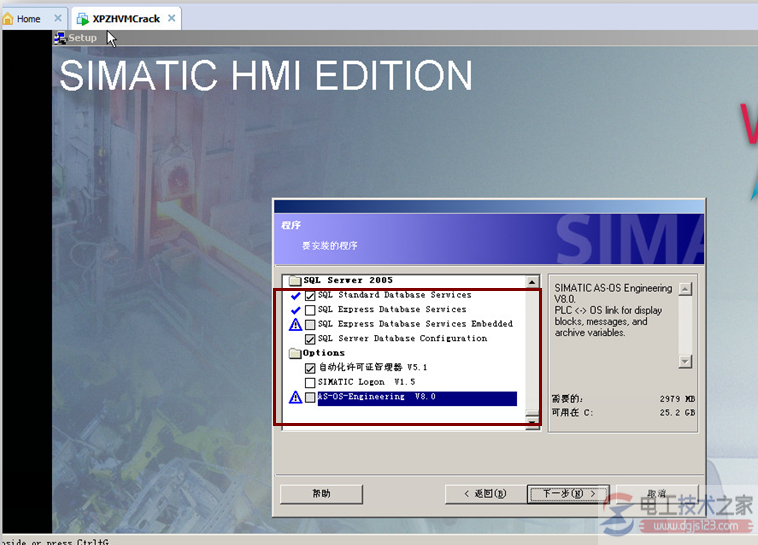The width and height of the screenshot is (758, 545).
Task: Toggle SQL Express Database Services checkbox
Action: click(x=310, y=310)
